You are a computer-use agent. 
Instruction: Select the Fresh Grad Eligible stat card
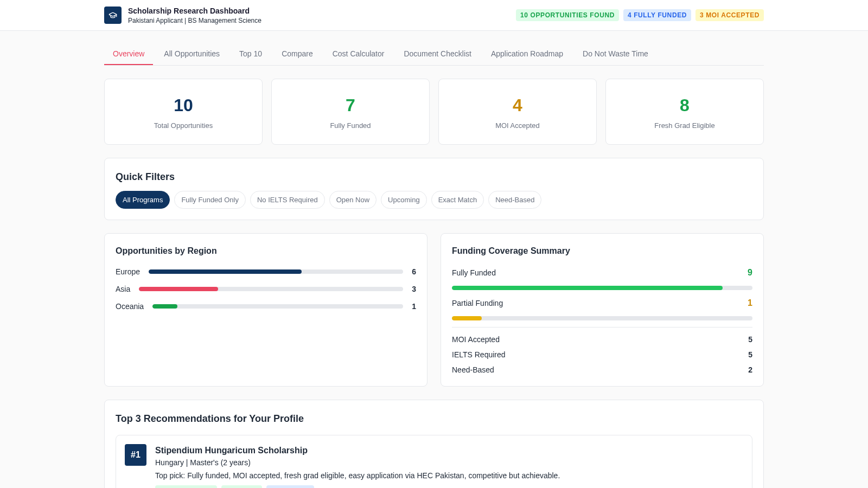(x=685, y=112)
